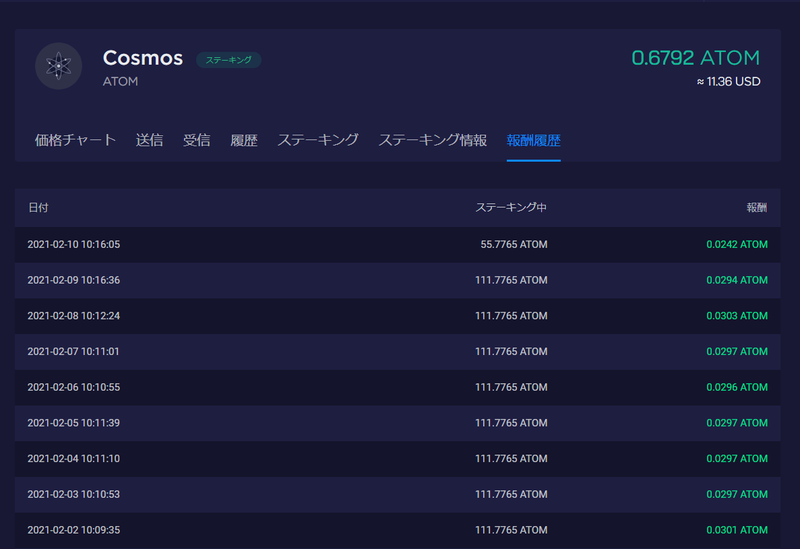Click the 日付 column header

tap(38, 208)
